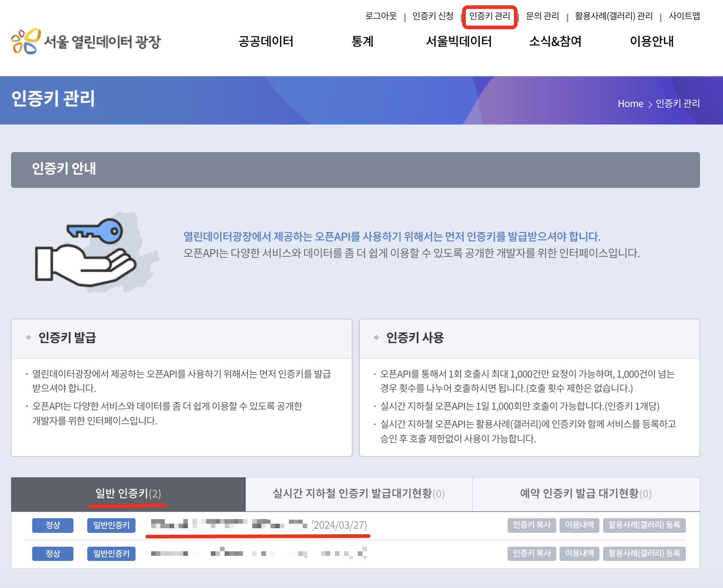Open the 통계 menu

(362, 41)
